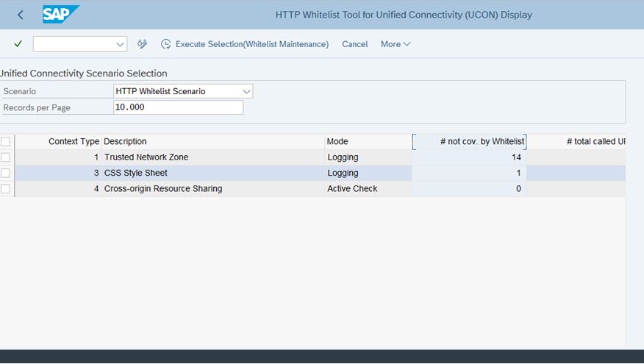This screenshot has width=644, height=364.
Task: Click context type 1 cell
Action: (x=58, y=157)
